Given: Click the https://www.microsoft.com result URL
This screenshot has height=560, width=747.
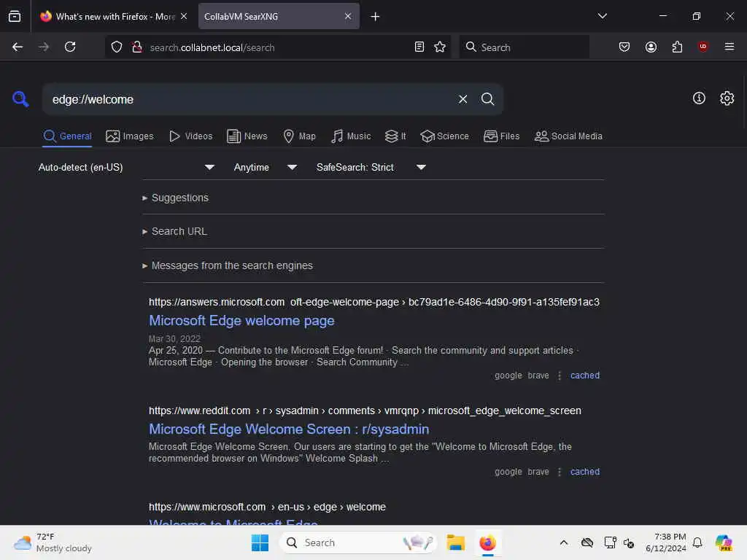Looking at the screenshot, I should [x=267, y=507].
